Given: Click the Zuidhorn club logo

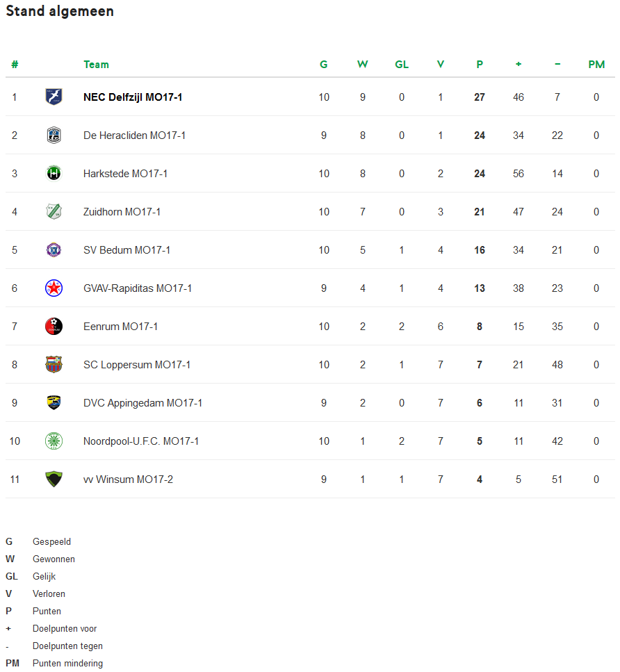Looking at the screenshot, I should [54, 211].
